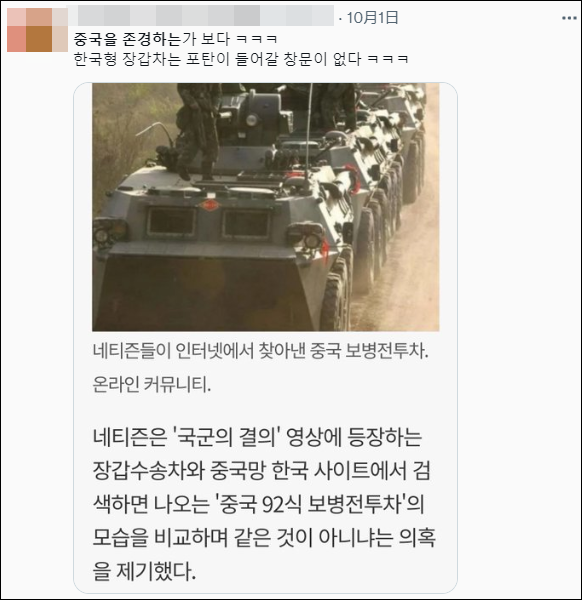Select the final line 을 제기했다
582x600 pixels.
click(x=144, y=571)
